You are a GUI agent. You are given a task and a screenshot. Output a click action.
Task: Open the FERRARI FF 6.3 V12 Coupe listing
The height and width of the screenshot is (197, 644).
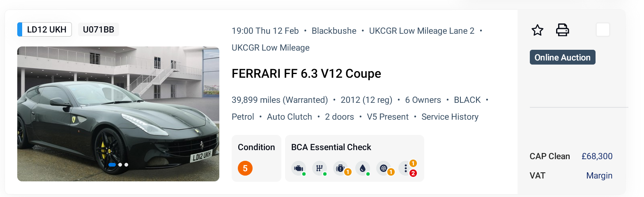306,74
